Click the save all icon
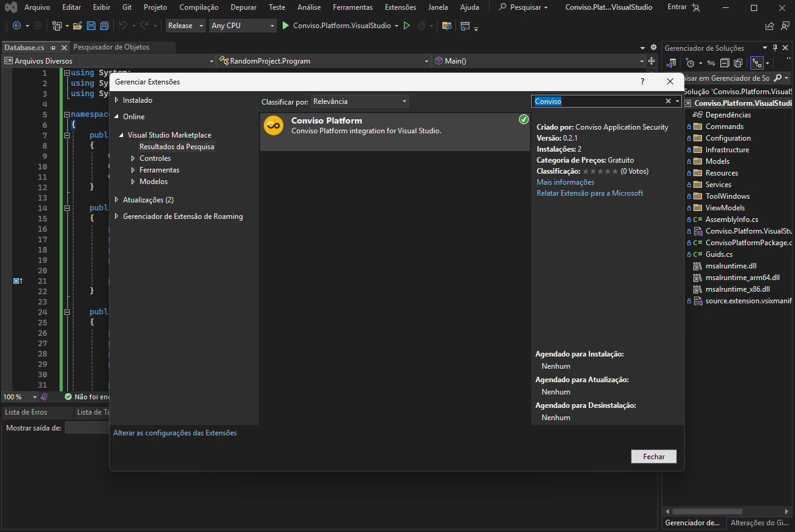The image size is (795, 532). (x=104, y=26)
